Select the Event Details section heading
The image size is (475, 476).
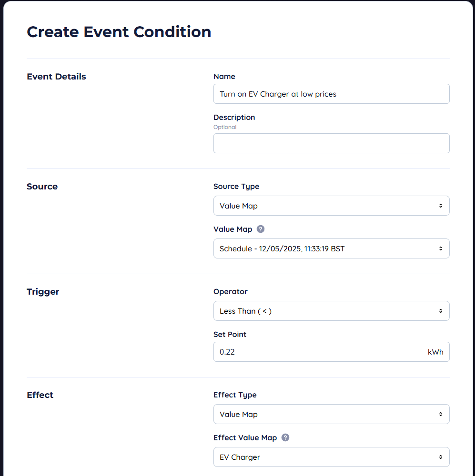(56, 77)
